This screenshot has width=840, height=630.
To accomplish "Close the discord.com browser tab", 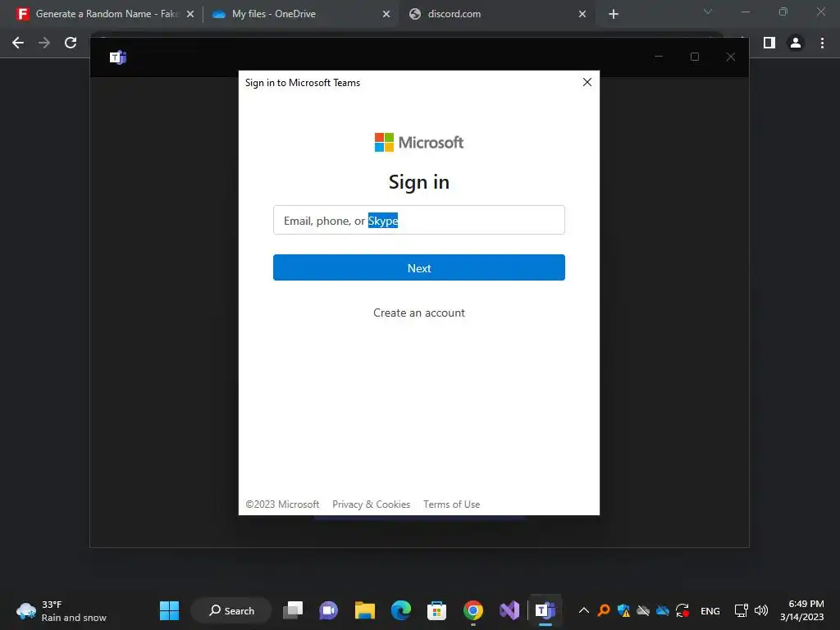I will pos(582,14).
